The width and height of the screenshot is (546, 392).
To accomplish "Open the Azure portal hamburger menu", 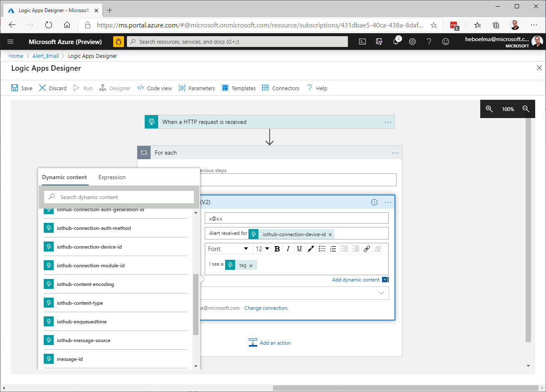I will click(x=10, y=42).
